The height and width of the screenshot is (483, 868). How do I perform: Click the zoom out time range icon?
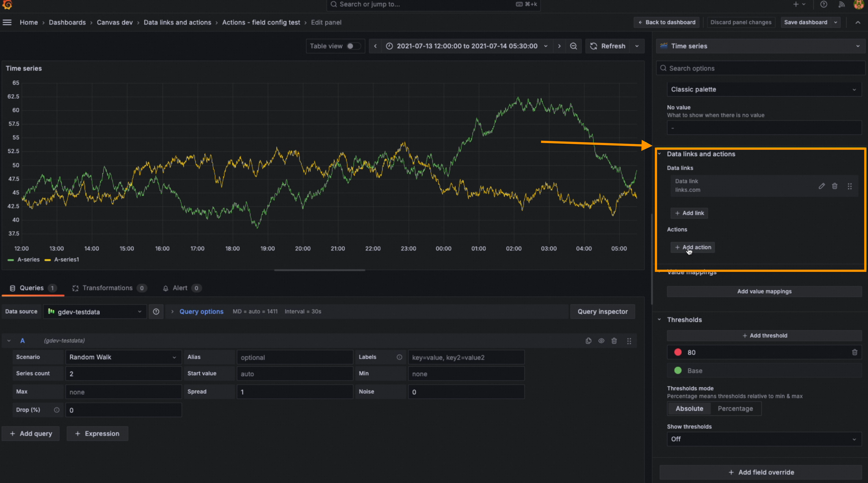coord(573,46)
